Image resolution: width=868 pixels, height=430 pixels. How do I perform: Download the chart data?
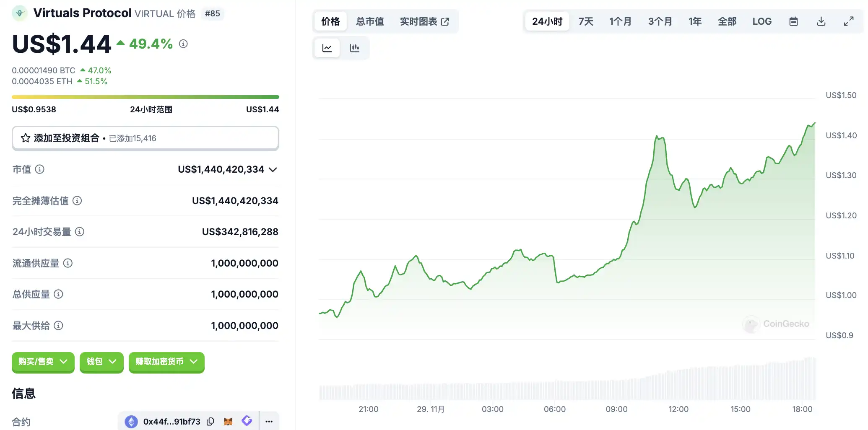(x=821, y=21)
